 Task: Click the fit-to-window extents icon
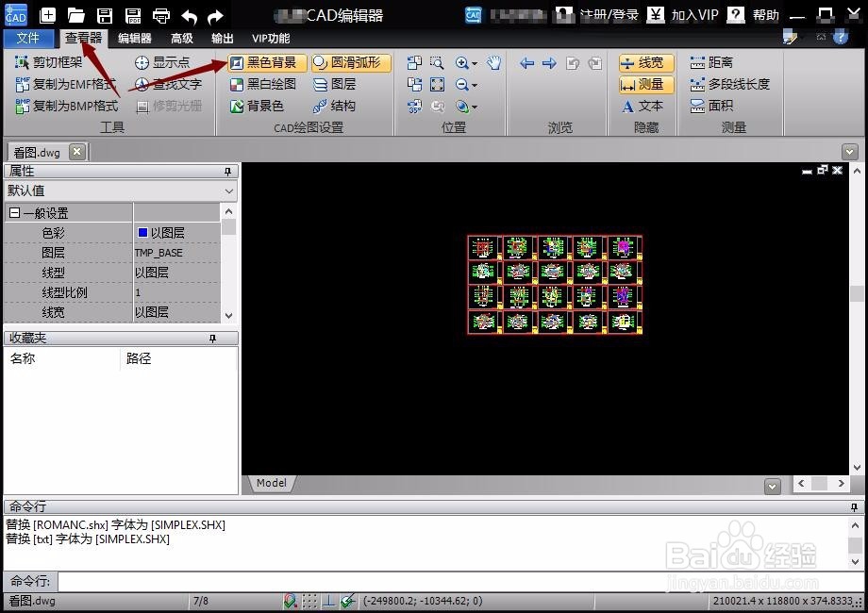tap(438, 84)
